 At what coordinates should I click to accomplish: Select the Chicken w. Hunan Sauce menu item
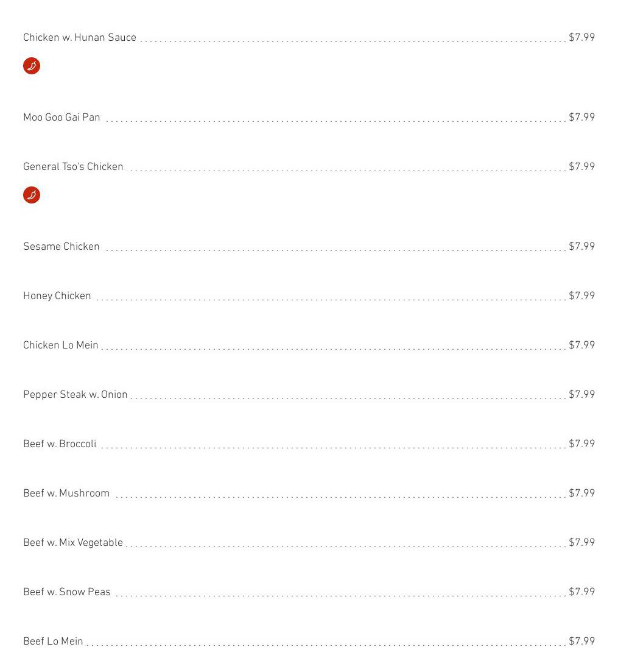click(x=80, y=38)
